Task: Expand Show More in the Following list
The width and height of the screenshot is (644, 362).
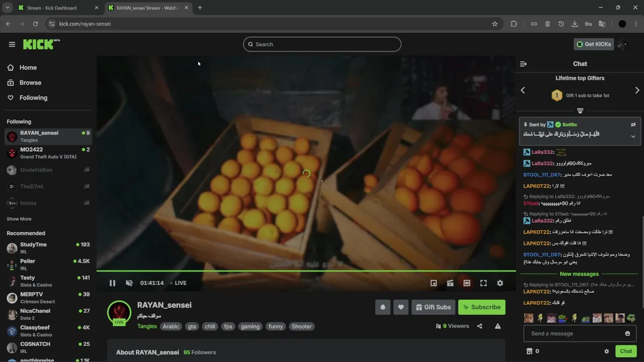Action: (19, 219)
